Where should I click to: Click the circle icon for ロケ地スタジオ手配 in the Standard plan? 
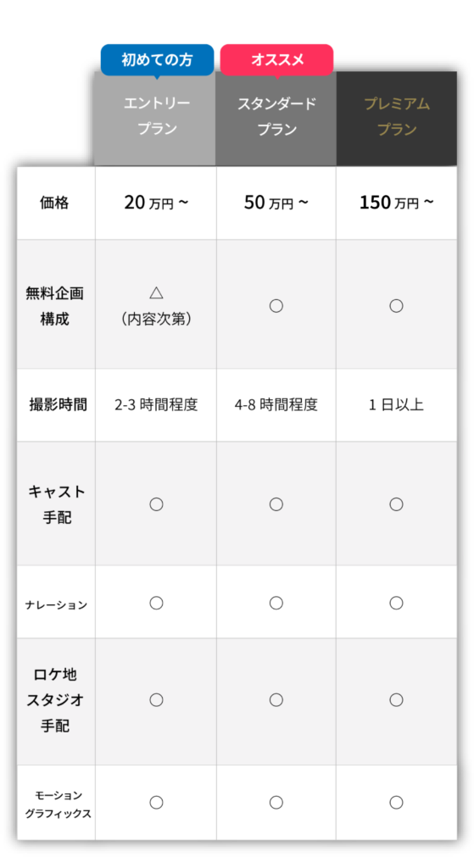tap(276, 699)
